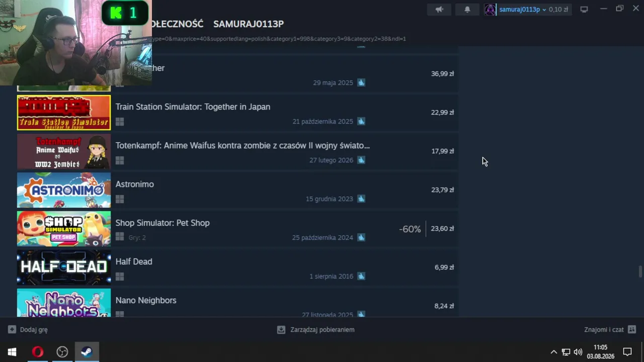644x362 pixels.
Task: Click Dodaj grę to add a game
Action: click(28, 330)
